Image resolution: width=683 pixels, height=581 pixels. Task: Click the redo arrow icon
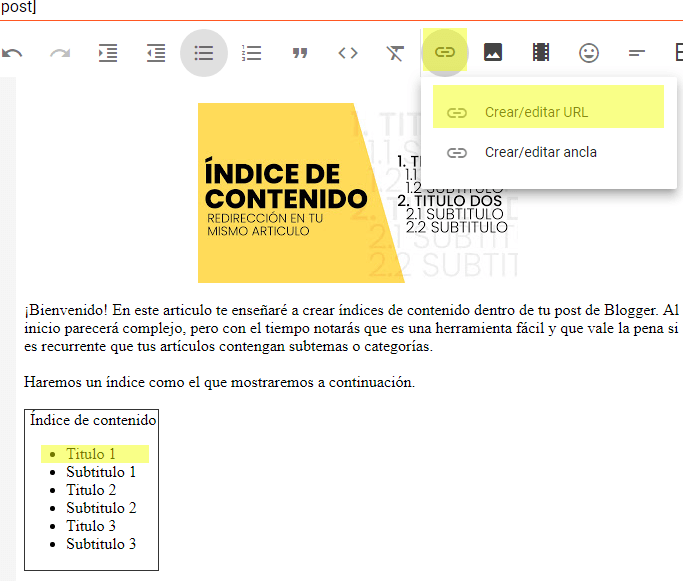[60, 53]
